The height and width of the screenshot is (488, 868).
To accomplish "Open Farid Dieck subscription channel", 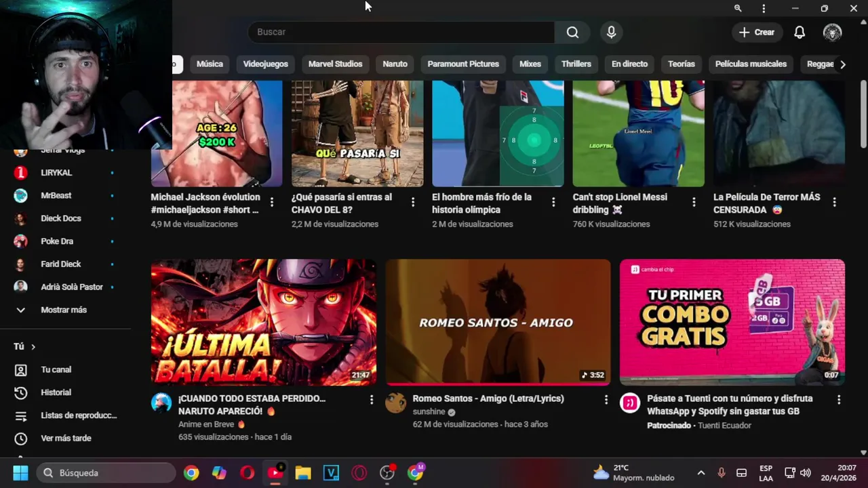I will point(66,264).
